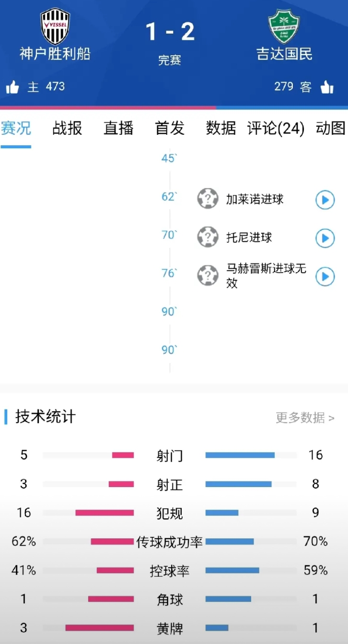Screen dimensions: 348x644
Task: Select the 直播 live tab
Action: (118, 128)
